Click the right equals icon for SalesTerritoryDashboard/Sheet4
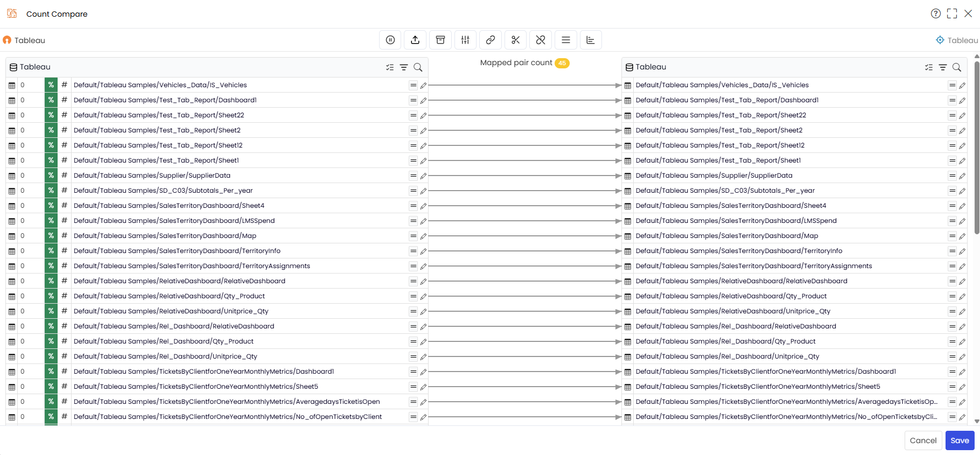980x455 pixels. [x=952, y=206]
